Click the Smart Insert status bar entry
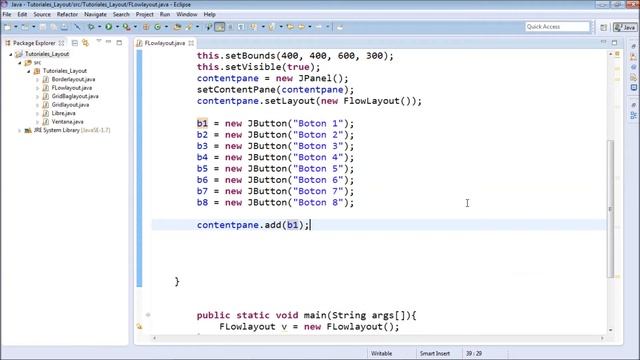Viewport: 640px width, 360px height. point(435,353)
